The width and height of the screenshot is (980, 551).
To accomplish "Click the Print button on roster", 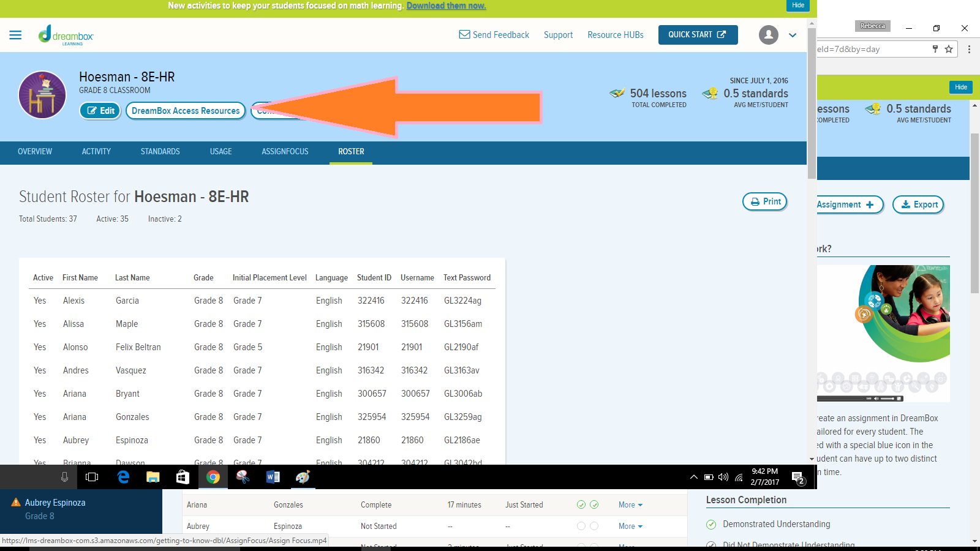I will pyautogui.click(x=765, y=201).
